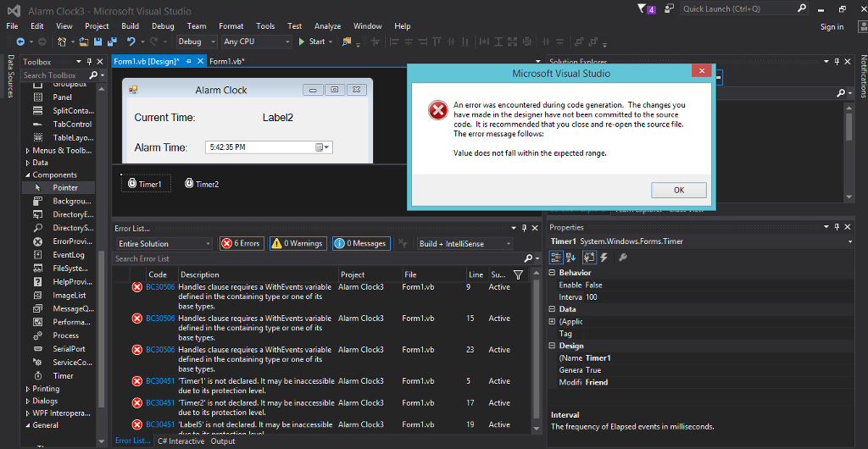Screen dimensions: 868x449
Task: Click the feedback icon beside Quick Launch
Action: point(670,8)
